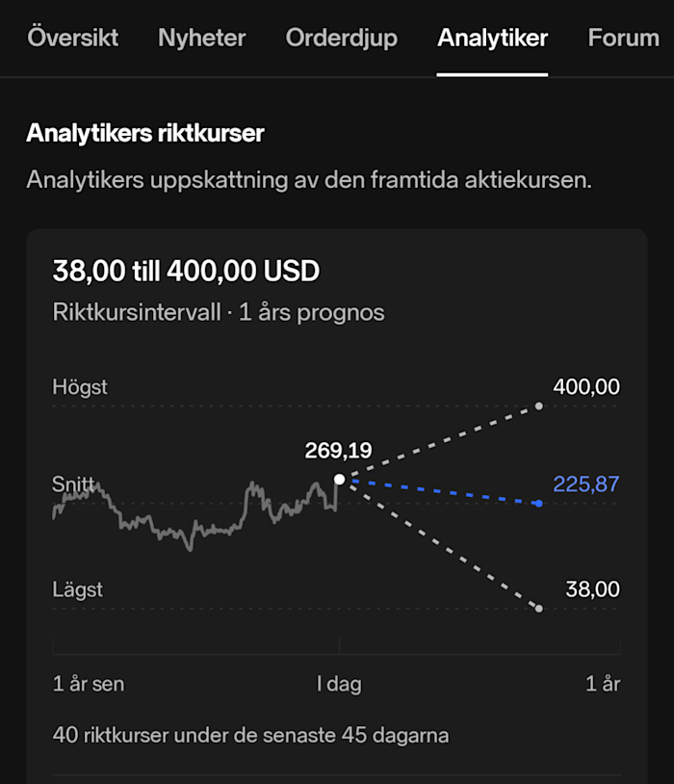Viewport: 674px width, 784px height.
Task: Click the 38,00 till 400,00 USD title
Action: click(x=186, y=272)
